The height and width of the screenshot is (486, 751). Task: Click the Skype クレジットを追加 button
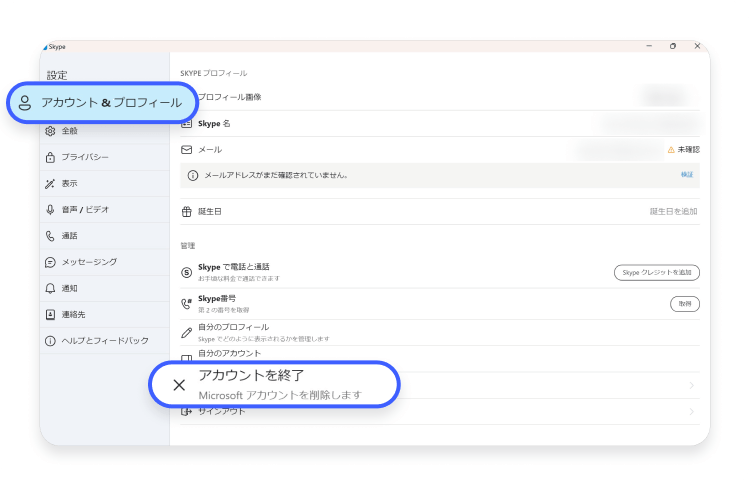click(657, 272)
